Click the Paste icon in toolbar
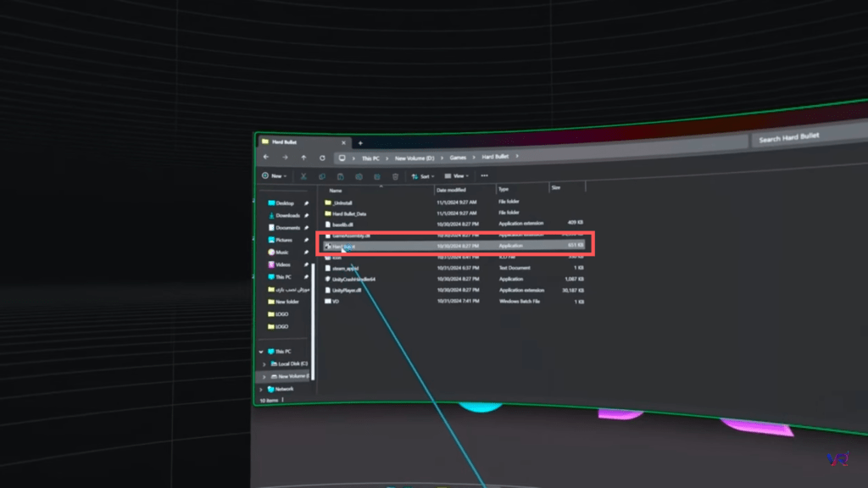868x488 pixels. point(340,176)
